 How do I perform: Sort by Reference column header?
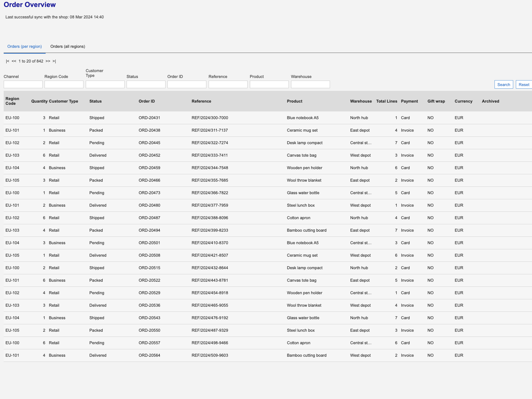202,101
